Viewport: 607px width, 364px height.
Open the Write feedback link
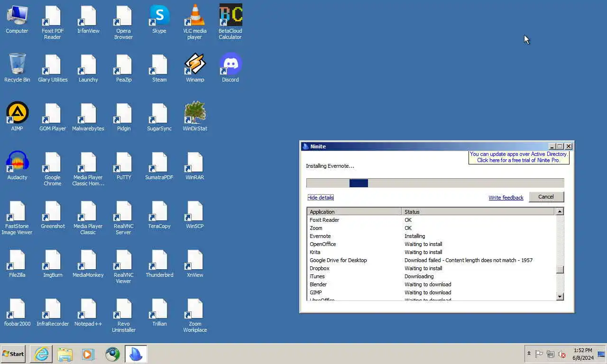pos(506,198)
